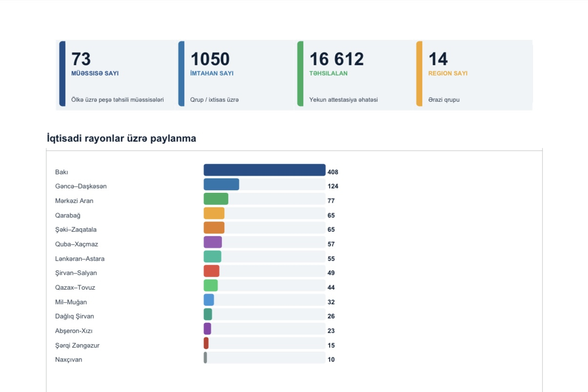The height and width of the screenshot is (392, 588).
Task: Click the 73 Müəssisə Sayı stat card
Action: pos(117,74)
